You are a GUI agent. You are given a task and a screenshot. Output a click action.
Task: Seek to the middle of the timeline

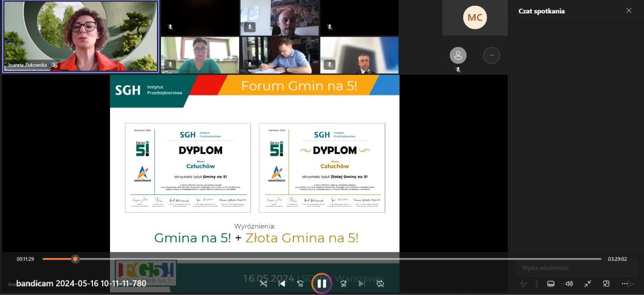[322, 259]
